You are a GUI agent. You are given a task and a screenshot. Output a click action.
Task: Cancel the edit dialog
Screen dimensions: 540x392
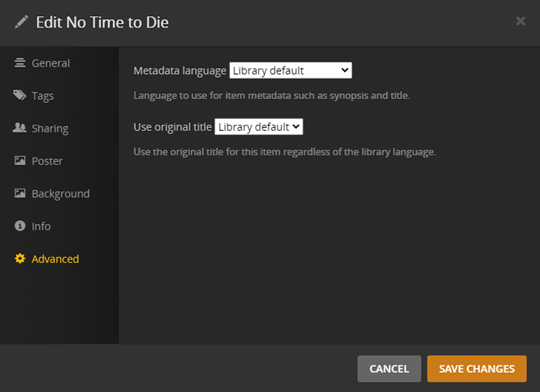[389, 368]
